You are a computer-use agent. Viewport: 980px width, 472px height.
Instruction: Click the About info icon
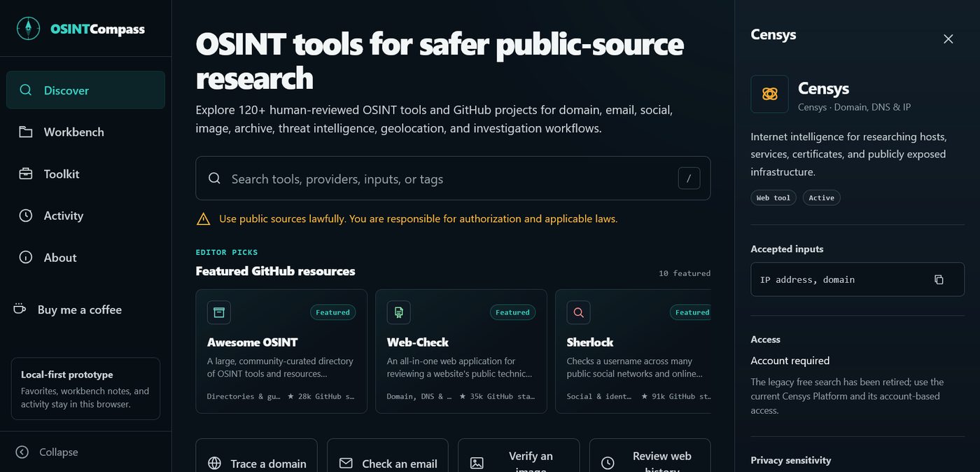click(26, 258)
